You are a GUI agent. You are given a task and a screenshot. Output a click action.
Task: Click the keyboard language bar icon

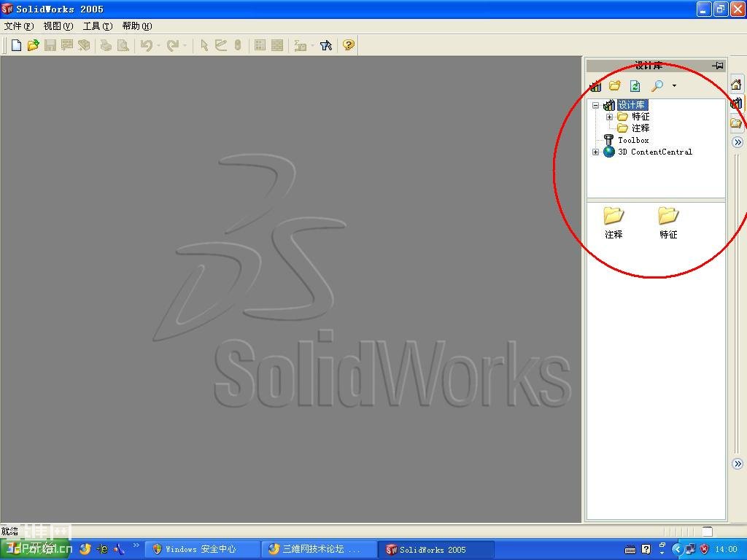pyautogui.click(x=630, y=550)
